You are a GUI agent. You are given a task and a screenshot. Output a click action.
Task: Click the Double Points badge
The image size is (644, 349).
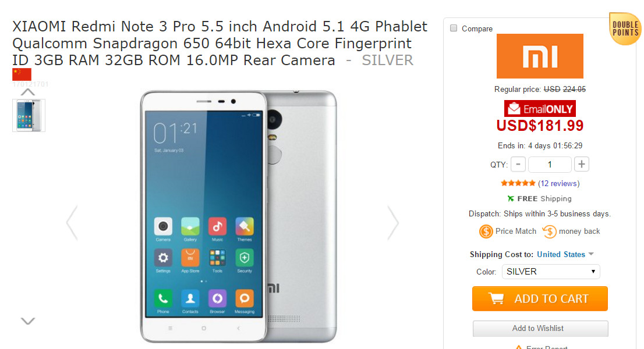(625, 29)
